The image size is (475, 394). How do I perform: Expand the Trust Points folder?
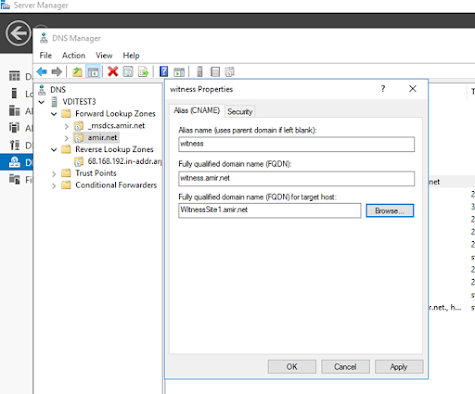point(54,174)
